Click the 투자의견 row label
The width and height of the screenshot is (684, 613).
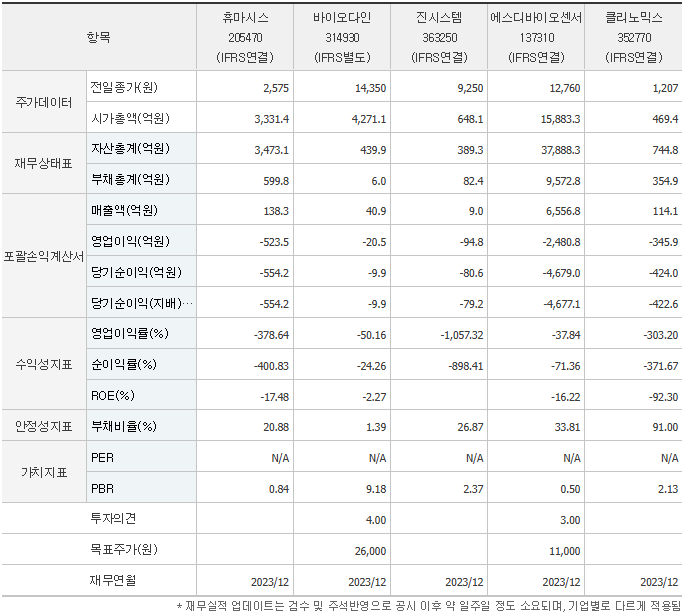tap(113, 518)
